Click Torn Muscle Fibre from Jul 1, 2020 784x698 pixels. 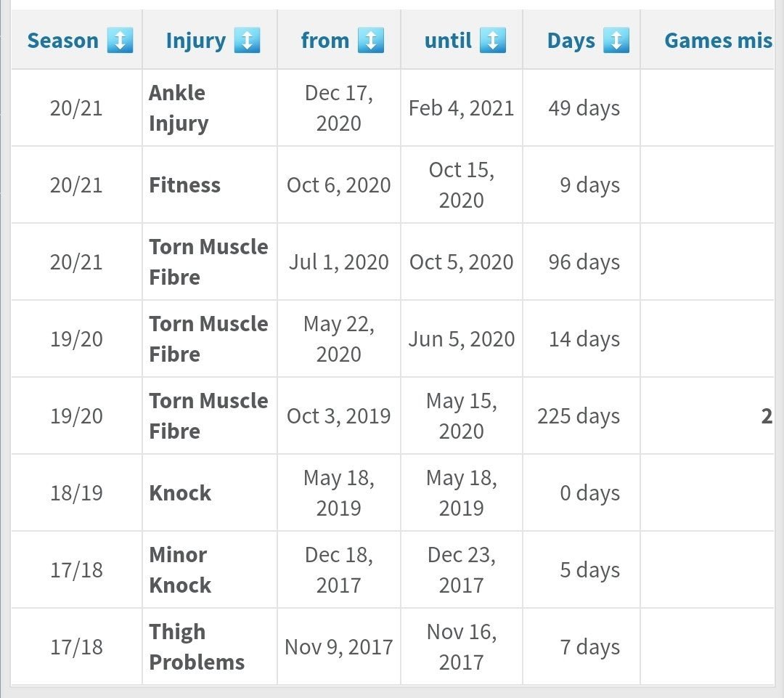pos(208,262)
